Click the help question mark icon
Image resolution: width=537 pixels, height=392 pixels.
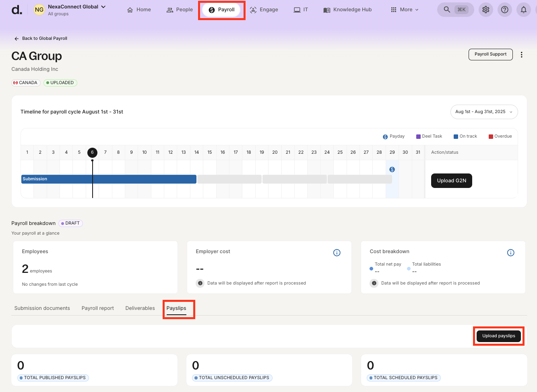tap(505, 10)
